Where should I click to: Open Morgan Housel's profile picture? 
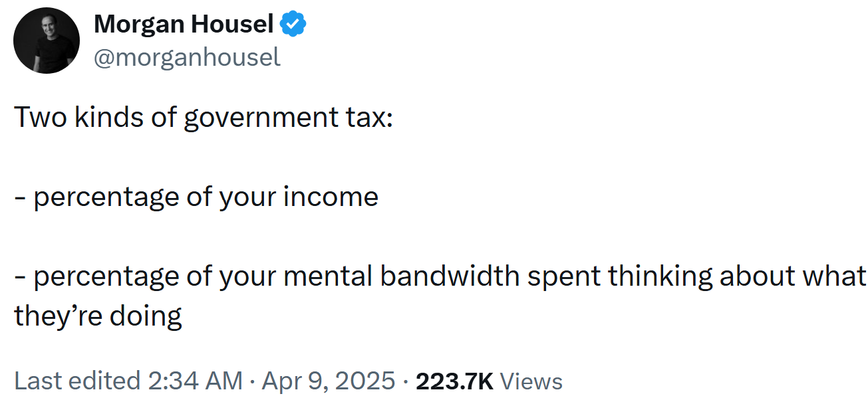tap(47, 41)
